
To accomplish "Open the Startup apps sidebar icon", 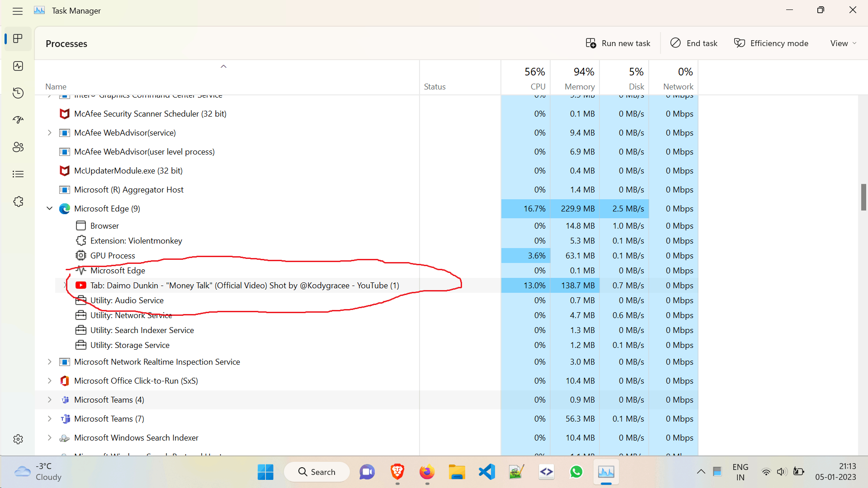I will 18,120.
